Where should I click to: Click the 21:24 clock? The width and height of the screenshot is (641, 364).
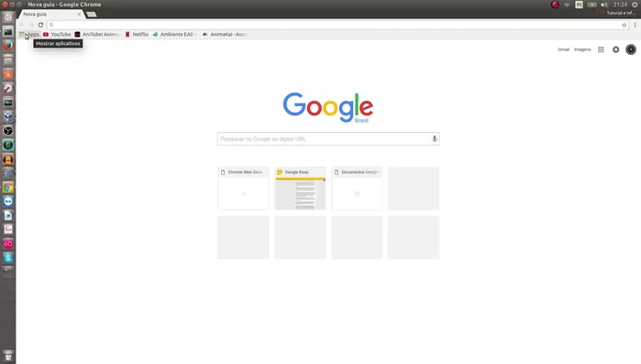[620, 5]
